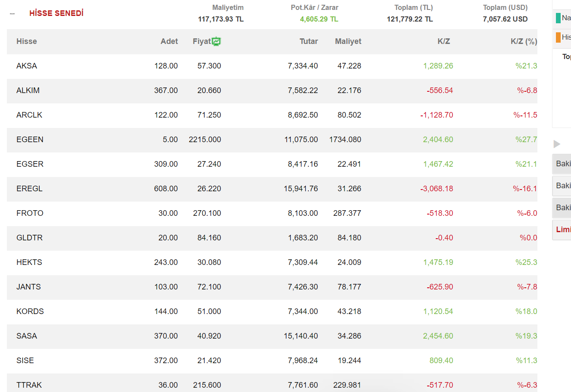Click HEKTS percentage %25.3
This screenshot has height=392, width=571.
point(526,262)
